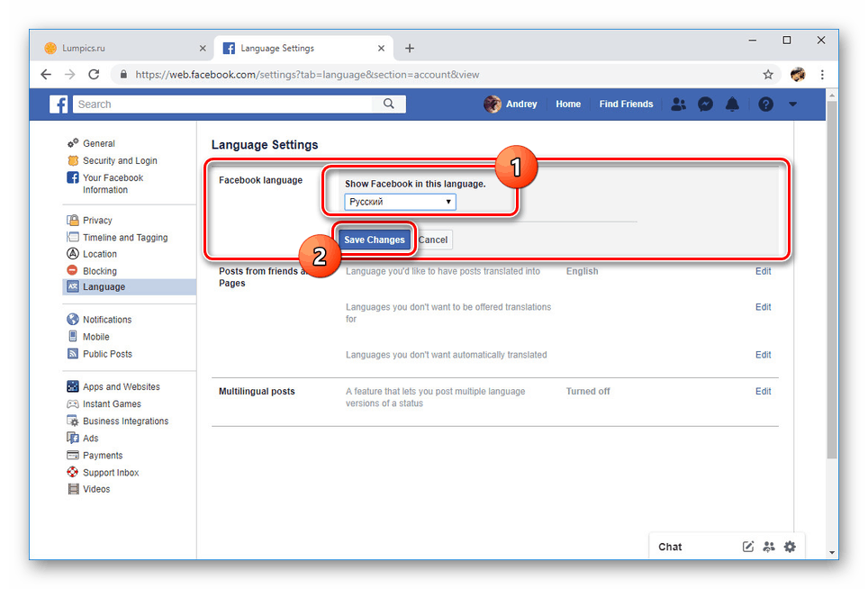Select Language in settings sidebar
This screenshot has width=868, height=589.
pyautogui.click(x=129, y=286)
